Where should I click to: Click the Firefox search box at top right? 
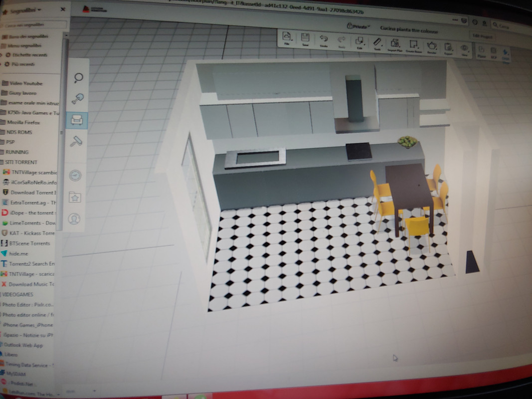(511, 26)
